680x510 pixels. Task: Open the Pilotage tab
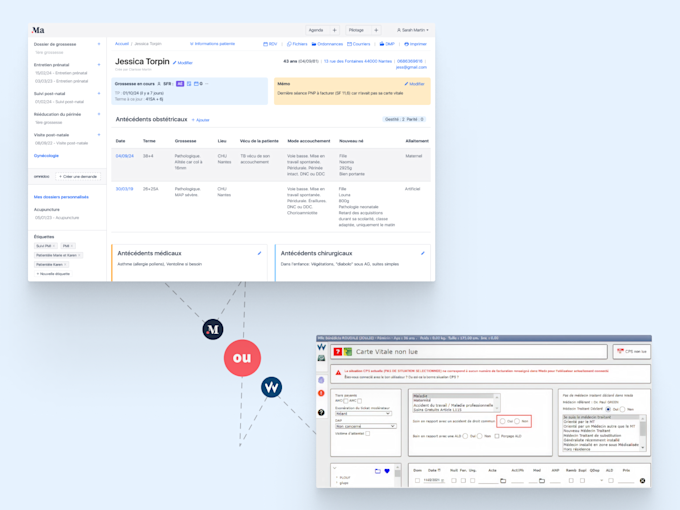[356, 30]
